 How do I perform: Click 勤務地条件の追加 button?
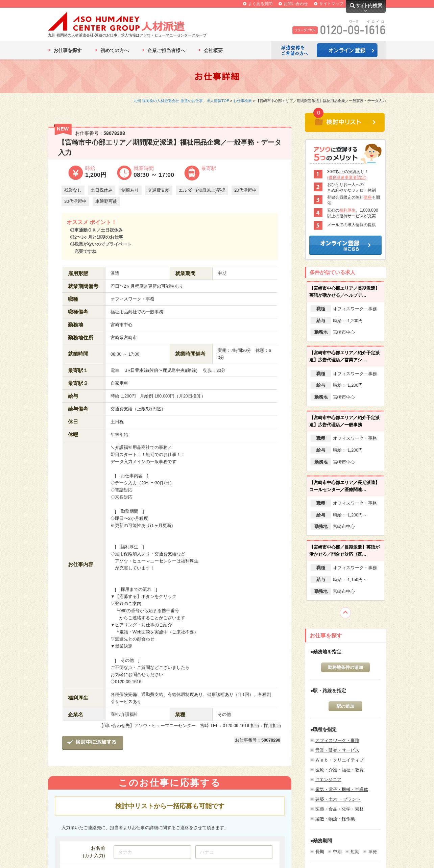[x=345, y=667]
